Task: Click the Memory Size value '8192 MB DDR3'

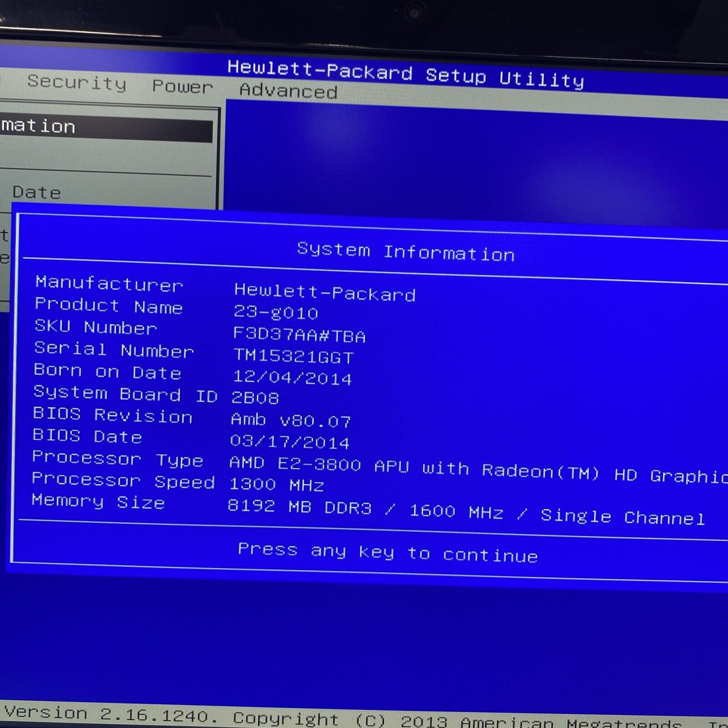Action: [x=299, y=506]
